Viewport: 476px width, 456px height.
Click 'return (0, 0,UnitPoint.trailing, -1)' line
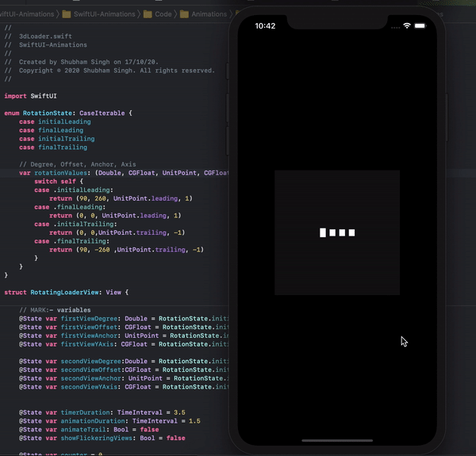[x=117, y=232]
